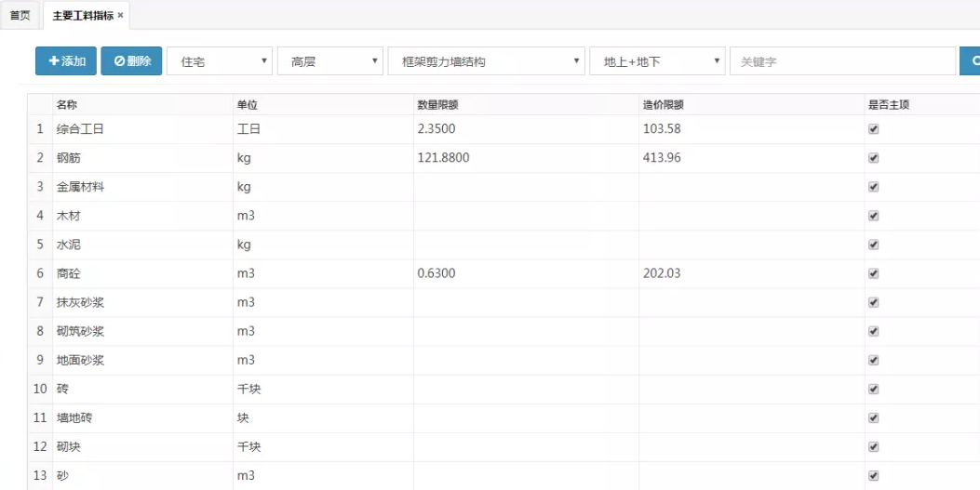Open the 框架剪力墙结构 structure dropdown

click(486, 61)
